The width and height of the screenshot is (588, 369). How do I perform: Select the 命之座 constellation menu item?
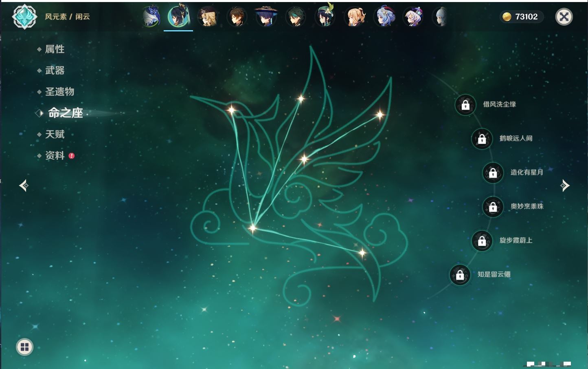[x=65, y=113]
